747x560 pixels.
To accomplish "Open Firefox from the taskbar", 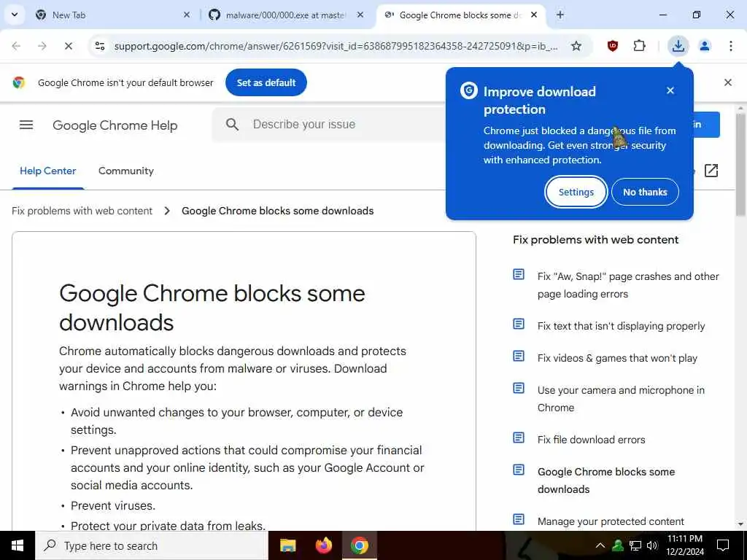I will tap(324, 545).
